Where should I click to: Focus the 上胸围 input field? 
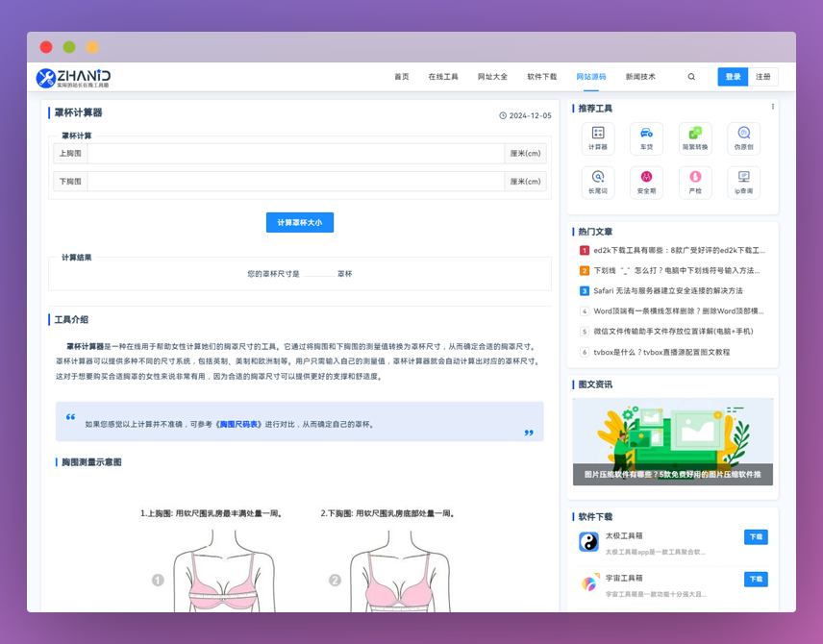pyautogui.click(x=295, y=153)
